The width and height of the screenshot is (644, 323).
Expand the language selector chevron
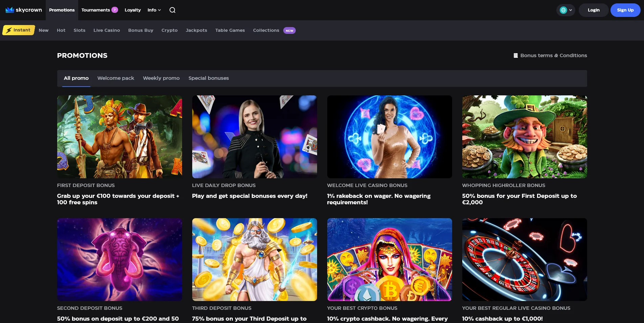571,10
